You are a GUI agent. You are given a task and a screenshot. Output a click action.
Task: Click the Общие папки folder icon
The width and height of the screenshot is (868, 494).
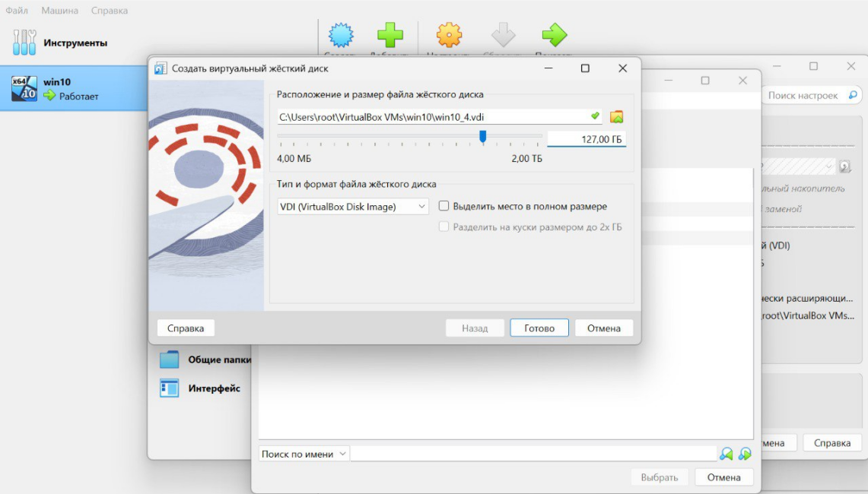(x=170, y=359)
